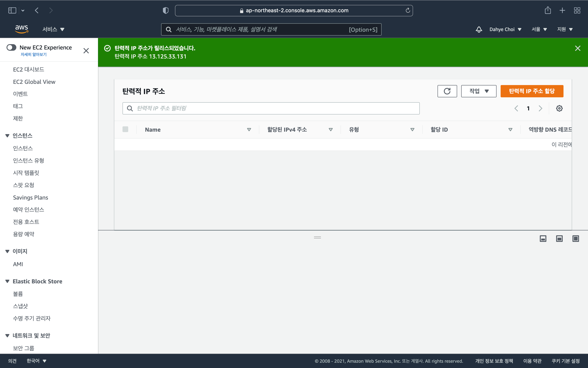This screenshot has width=588, height=368.
Task: Open the Dahye Choi account menu
Action: pyautogui.click(x=505, y=29)
